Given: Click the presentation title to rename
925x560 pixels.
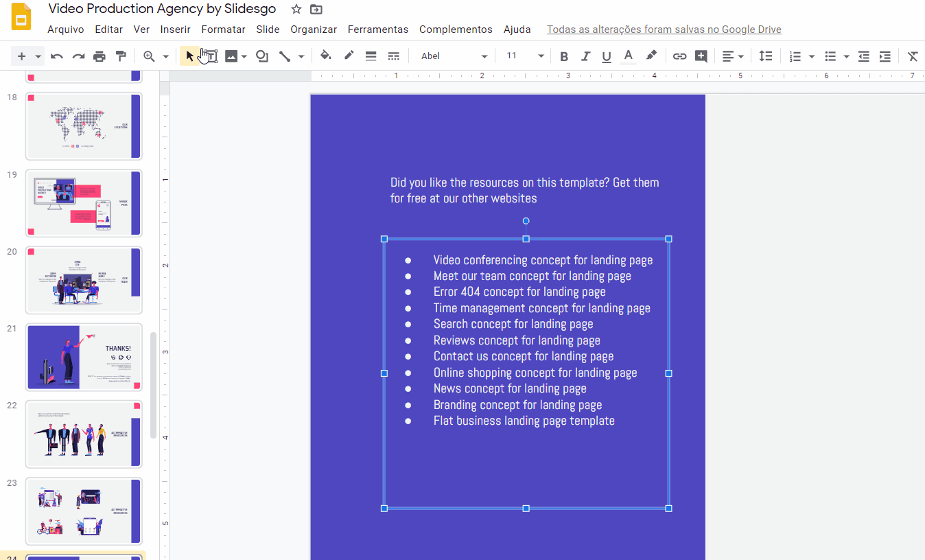Looking at the screenshot, I should point(162,9).
